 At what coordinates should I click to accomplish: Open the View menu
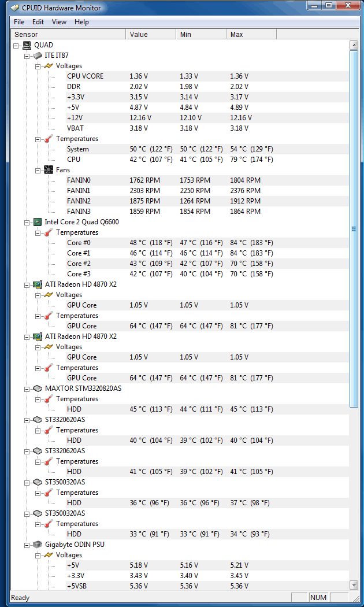pos(59,22)
